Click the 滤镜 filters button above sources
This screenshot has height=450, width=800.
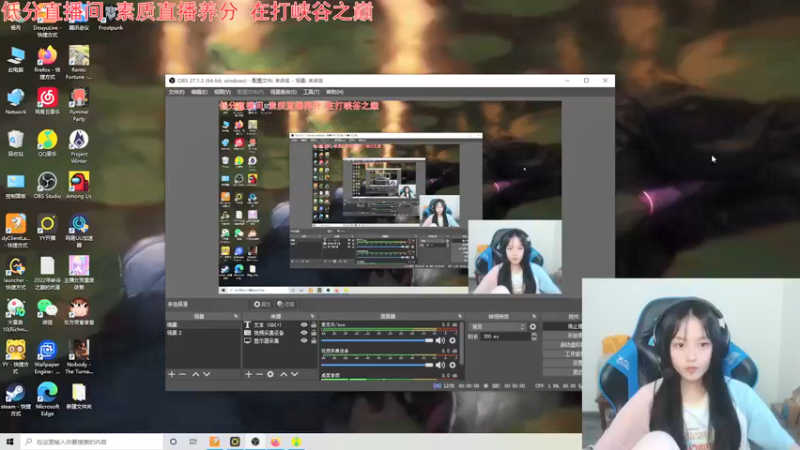[x=286, y=304]
